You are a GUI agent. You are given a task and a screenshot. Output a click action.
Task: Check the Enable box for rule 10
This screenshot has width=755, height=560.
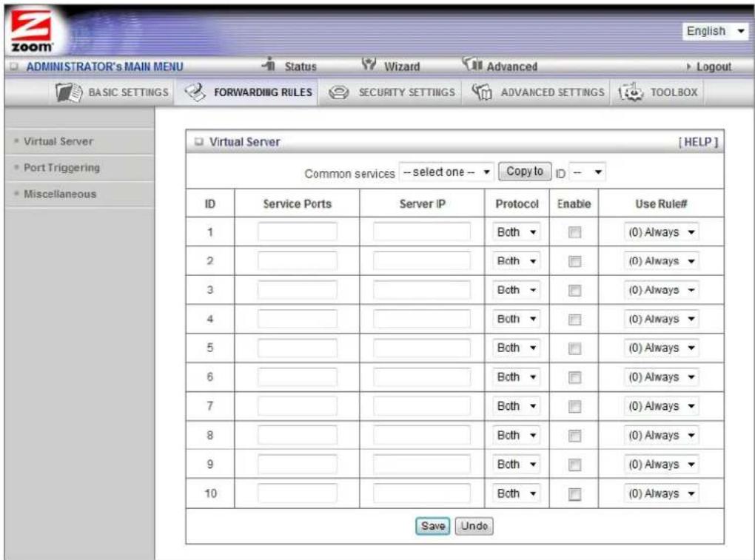[574, 494]
